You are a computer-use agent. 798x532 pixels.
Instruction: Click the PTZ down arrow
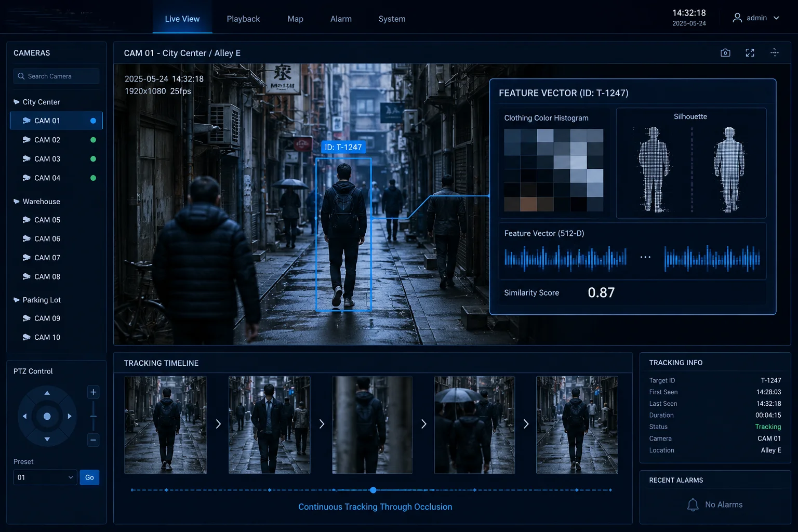[x=47, y=440]
